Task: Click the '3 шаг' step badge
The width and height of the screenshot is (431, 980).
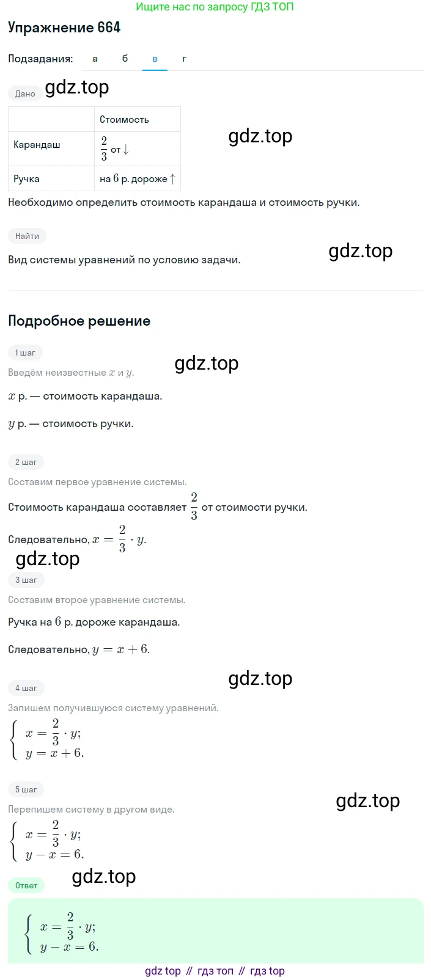Action: (26, 580)
